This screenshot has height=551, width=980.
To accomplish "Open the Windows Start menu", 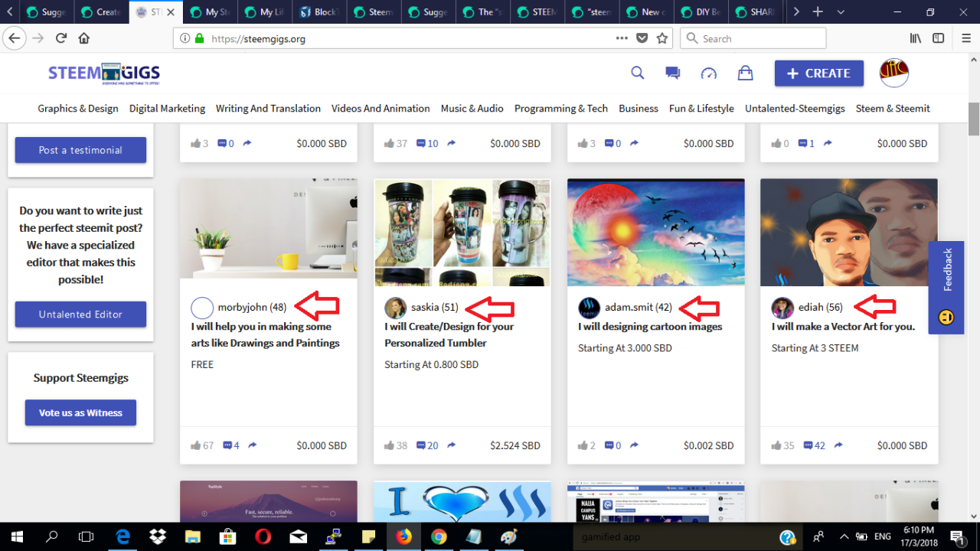I will pyautogui.click(x=16, y=536).
